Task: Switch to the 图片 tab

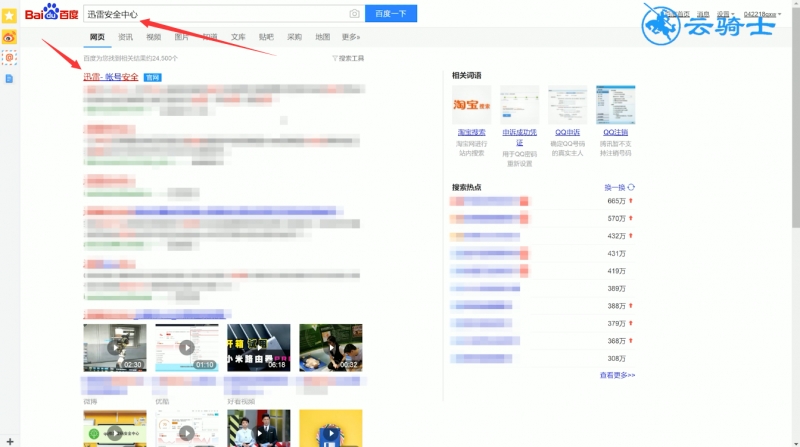Action: pyautogui.click(x=181, y=37)
